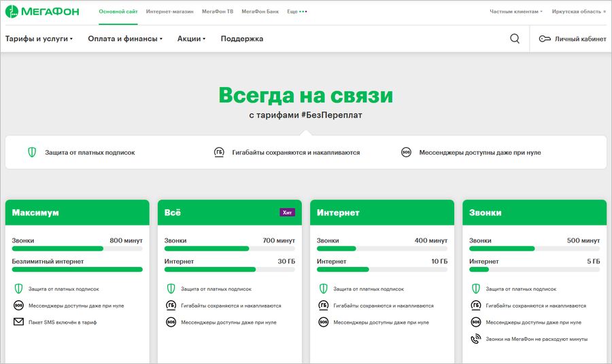Expand the Тарифы и услуги menu
This screenshot has height=364, width=612.
coord(39,39)
